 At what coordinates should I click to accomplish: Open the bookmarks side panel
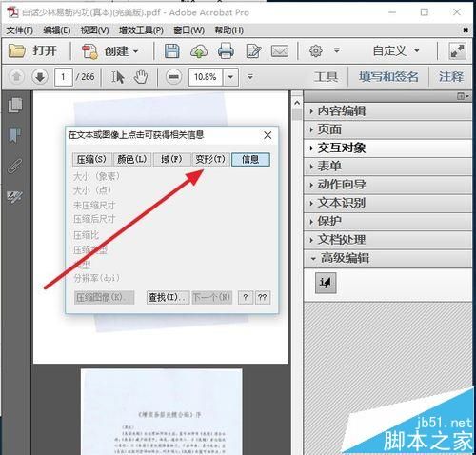(x=14, y=135)
